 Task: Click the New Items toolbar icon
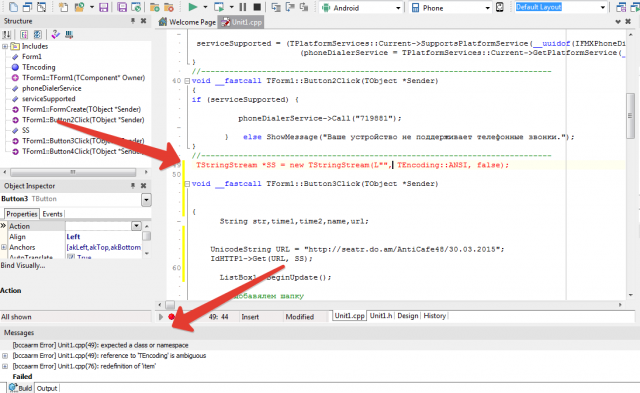(63, 7)
